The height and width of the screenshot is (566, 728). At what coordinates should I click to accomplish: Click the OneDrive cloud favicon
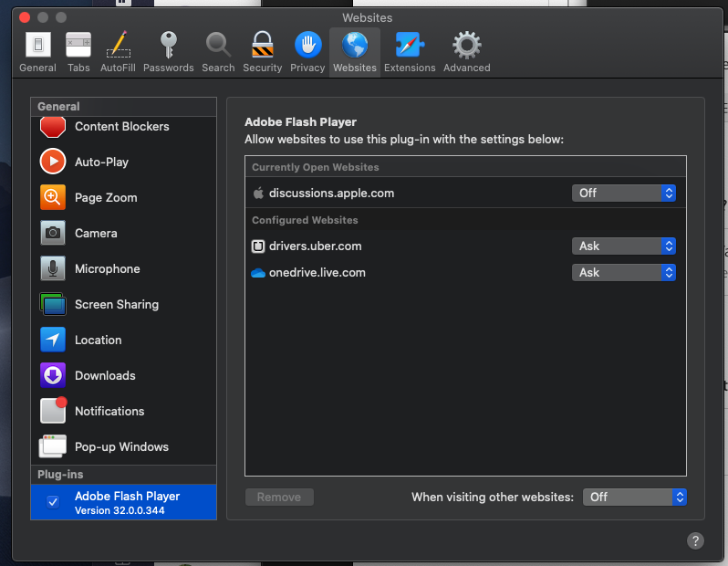point(258,273)
